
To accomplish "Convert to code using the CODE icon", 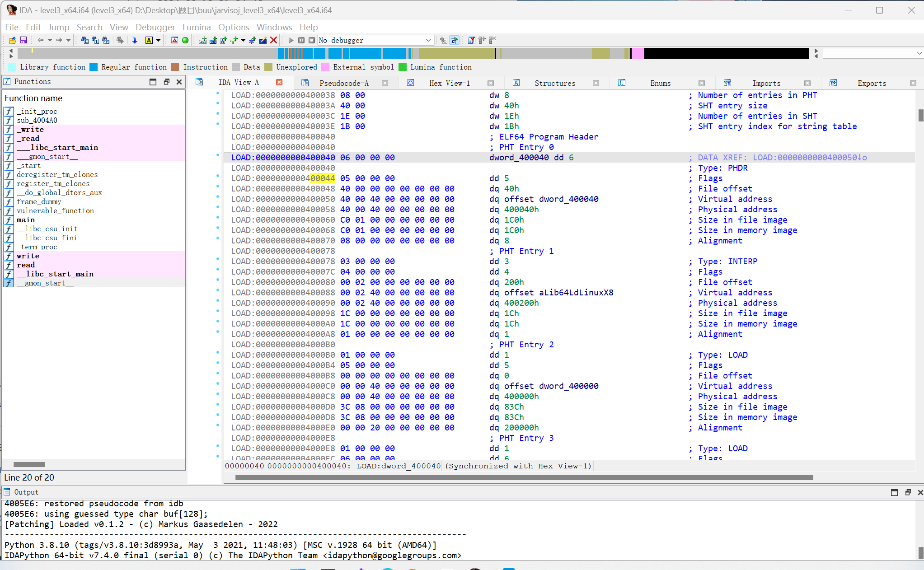I will (203, 40).
